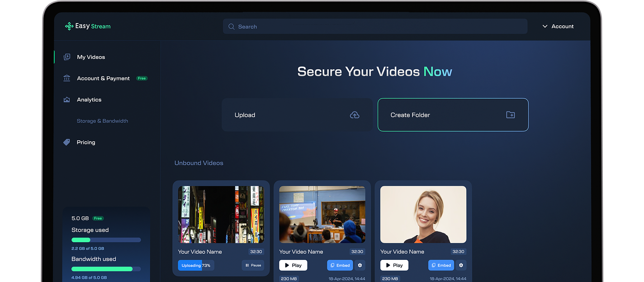
Task: Click the search magnifier icon
Action: tap(232, 27)
